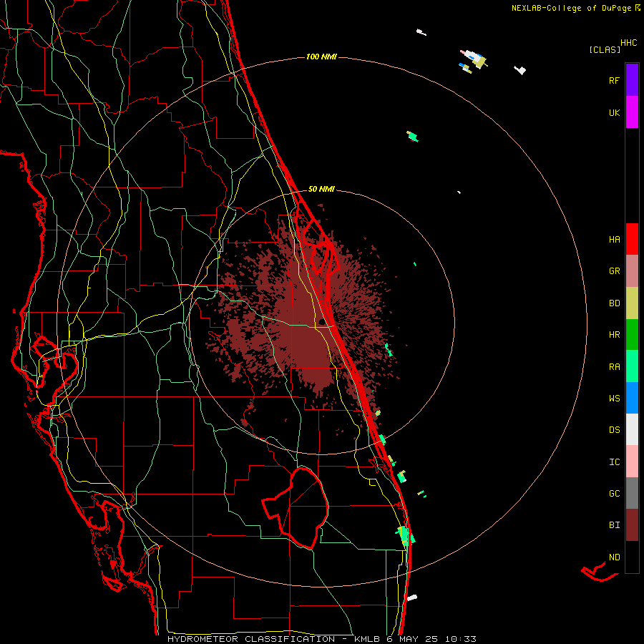Click the Lake Okeechobee red outline
This screenshot has width=644, height=644.
click(296, 508)
